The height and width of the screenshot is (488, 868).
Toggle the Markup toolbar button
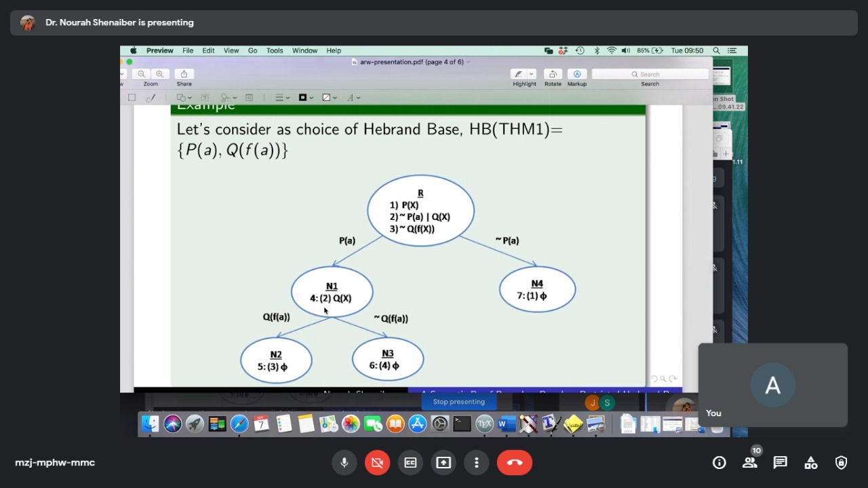tap(577, 74)
